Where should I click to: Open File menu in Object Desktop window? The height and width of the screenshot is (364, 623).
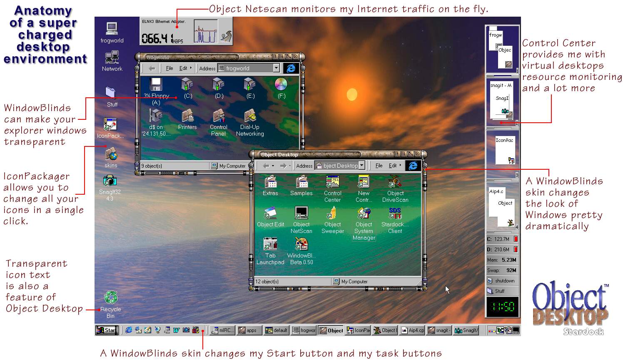point(379,166)
